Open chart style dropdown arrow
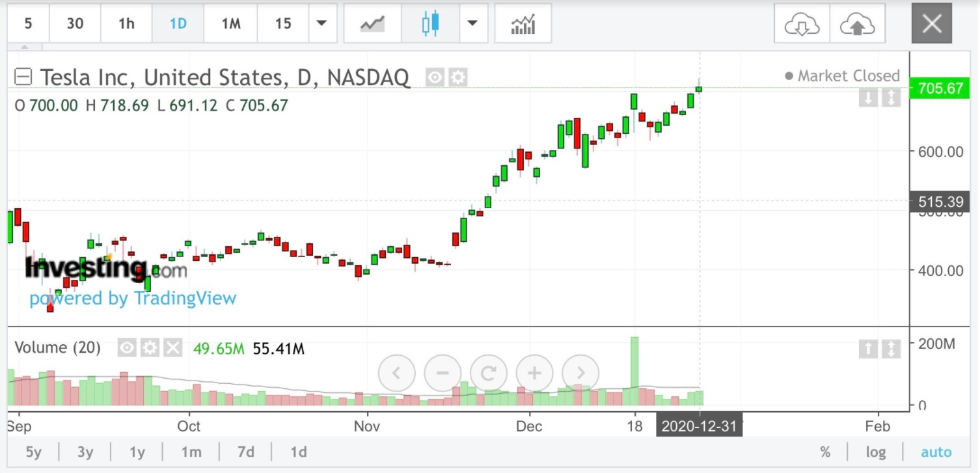The width and height of the screenshot is (980, 473). click(473, 23)
